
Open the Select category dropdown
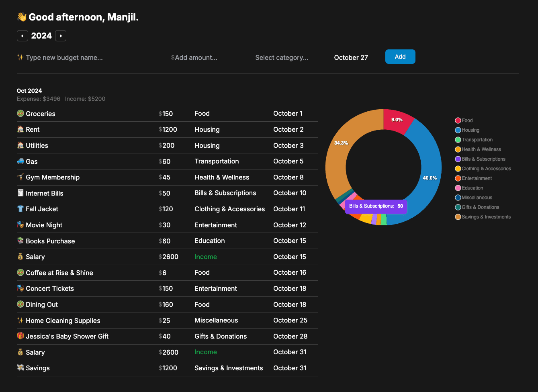tap(282, 57)
